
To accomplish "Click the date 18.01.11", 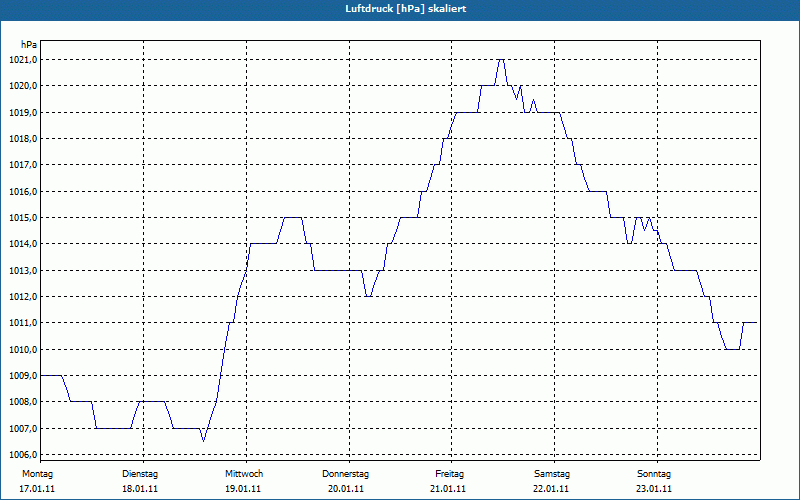I will coord(140,489).
